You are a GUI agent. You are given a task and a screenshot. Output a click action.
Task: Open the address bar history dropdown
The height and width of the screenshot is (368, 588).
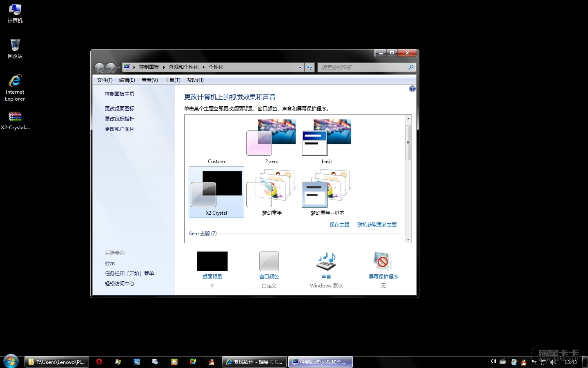[300, 67]
